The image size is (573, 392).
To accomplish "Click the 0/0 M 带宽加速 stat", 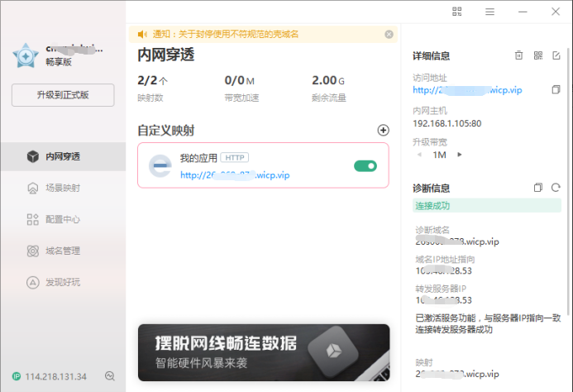I will coord(241,88).
